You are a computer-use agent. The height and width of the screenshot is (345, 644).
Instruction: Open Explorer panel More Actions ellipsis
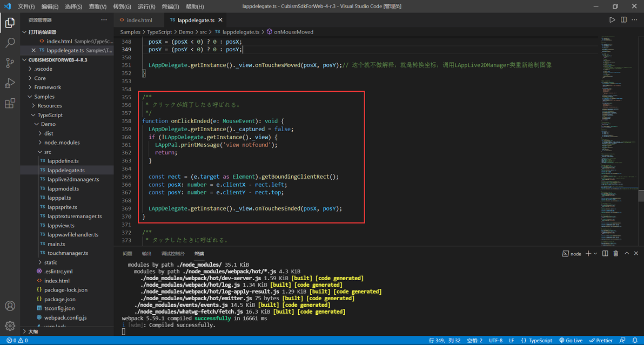pyautogui.click(x=104, y=19)
